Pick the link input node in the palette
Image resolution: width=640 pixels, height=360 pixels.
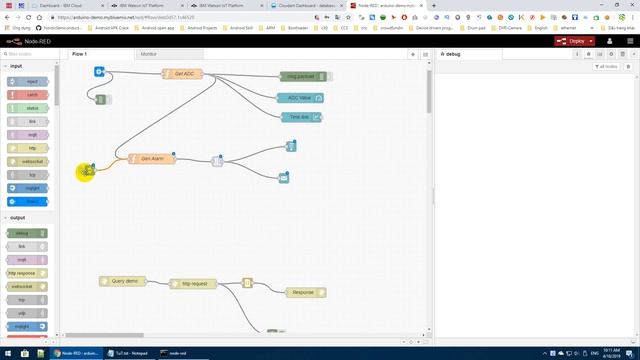click(x=28, y=122)
